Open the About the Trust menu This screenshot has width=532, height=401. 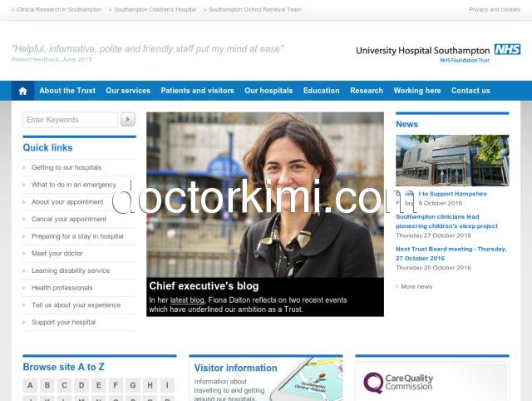click(67, 91)
